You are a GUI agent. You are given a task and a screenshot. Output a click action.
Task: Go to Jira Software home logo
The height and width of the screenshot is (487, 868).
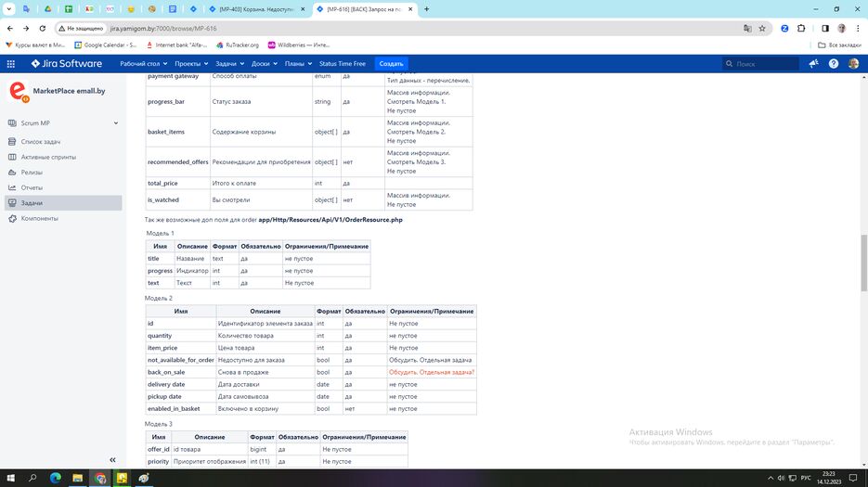67,64
